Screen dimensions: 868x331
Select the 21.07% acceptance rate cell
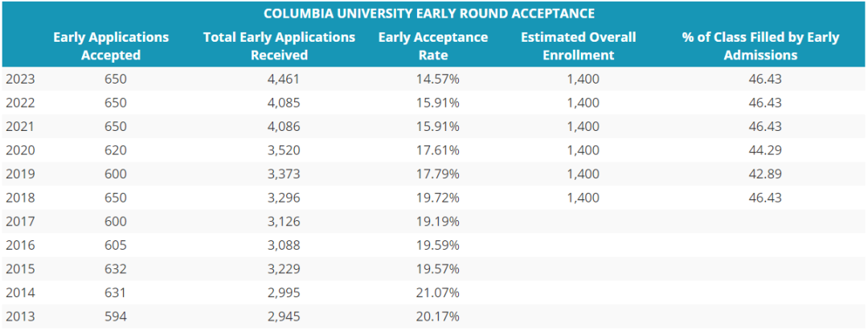pyautogui.click(x=438, y=292)
